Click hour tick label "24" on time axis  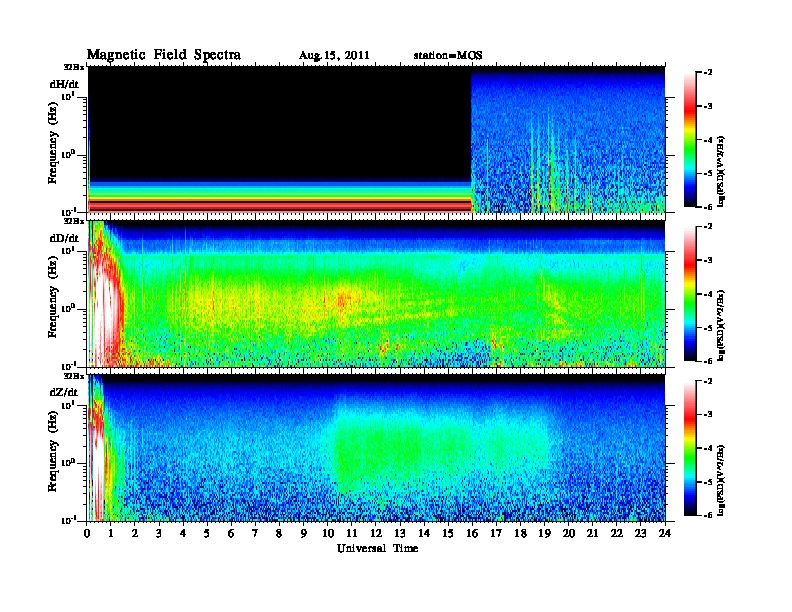tap(664, 534)
